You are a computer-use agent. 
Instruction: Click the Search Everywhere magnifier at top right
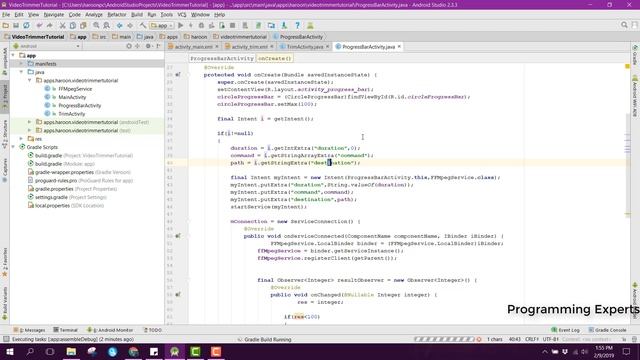[624, 25]
